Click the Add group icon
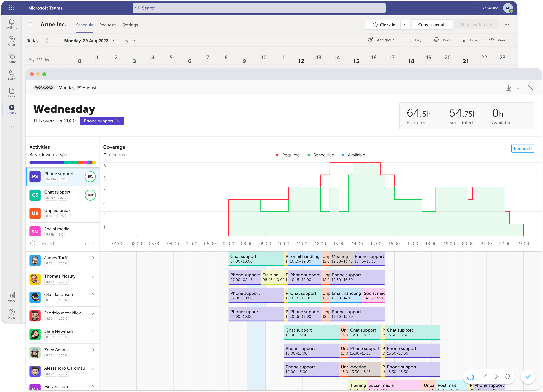This screenshot has height=392, width=543. [371, 40]
